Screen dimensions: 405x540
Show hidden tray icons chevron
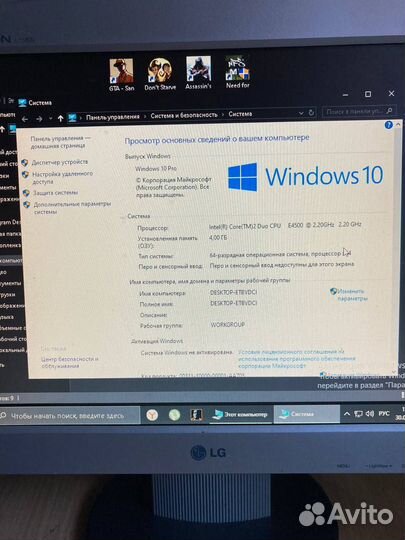(x=347, y=414)
